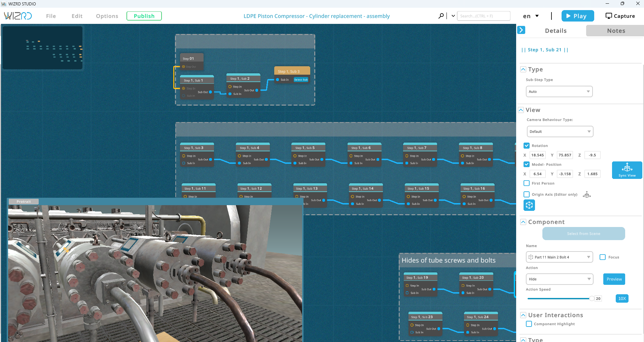Open the language en dropdown

pyautogui.click(x=531, y=16)
